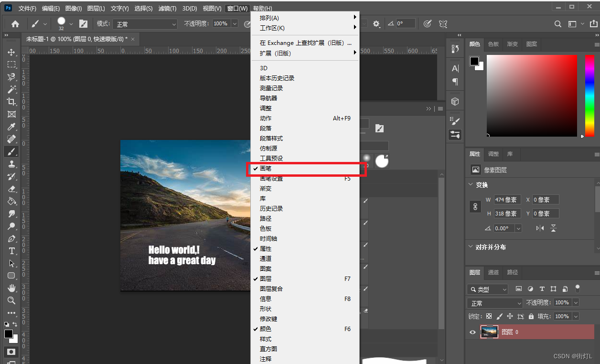Image resolution: width=600 pixels, height=364 pixels.
Task: Open the History panel icon in dock
Action: pyautogui.click(x=455, y=49)
